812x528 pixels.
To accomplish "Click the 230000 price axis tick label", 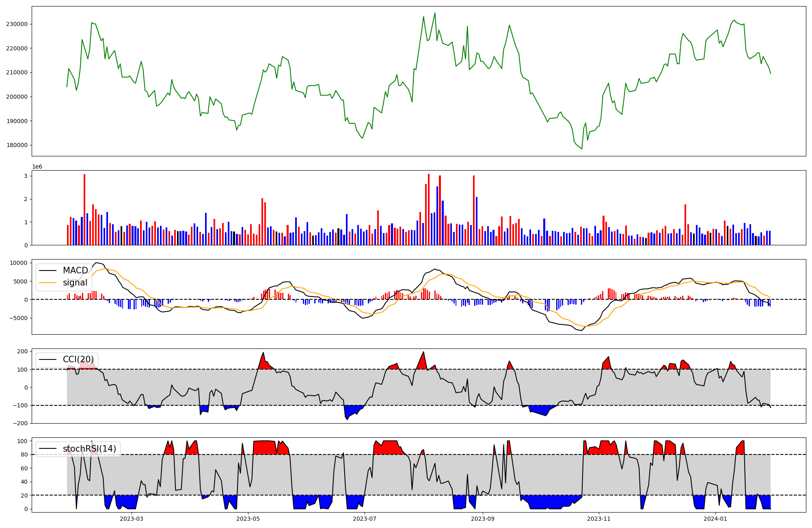I will [17, 24].
